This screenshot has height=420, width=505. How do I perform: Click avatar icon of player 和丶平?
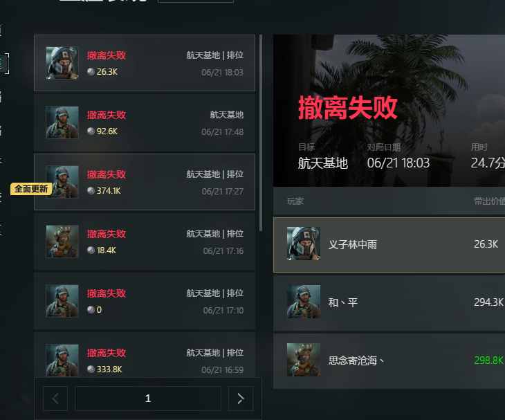(304, 302)
